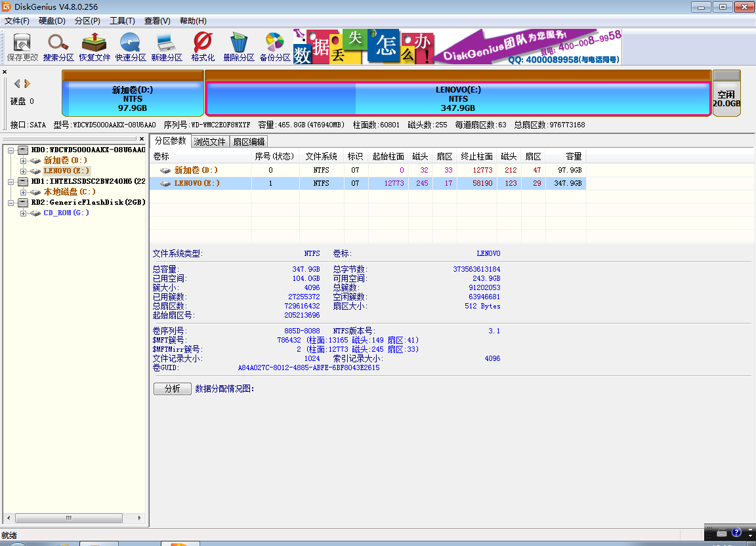Click the DiskGenius app icon in title bar
Viewport: 756px width, 546px height.
7,7
